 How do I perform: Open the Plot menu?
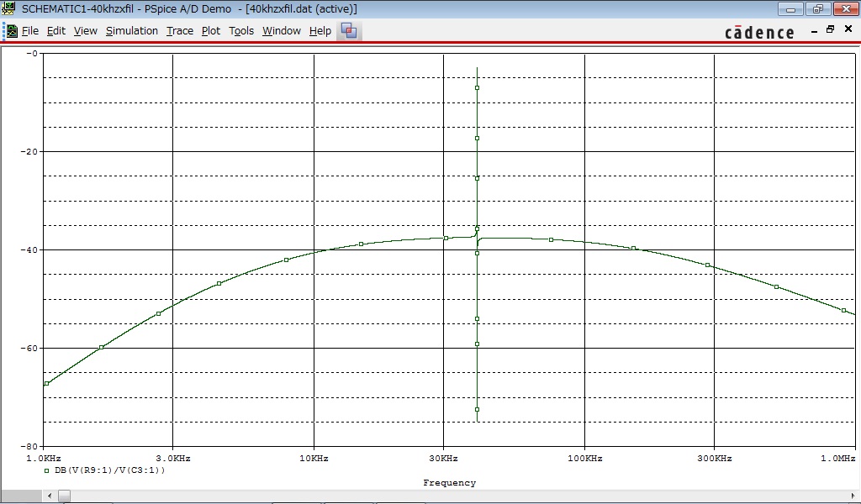[210, 31]
